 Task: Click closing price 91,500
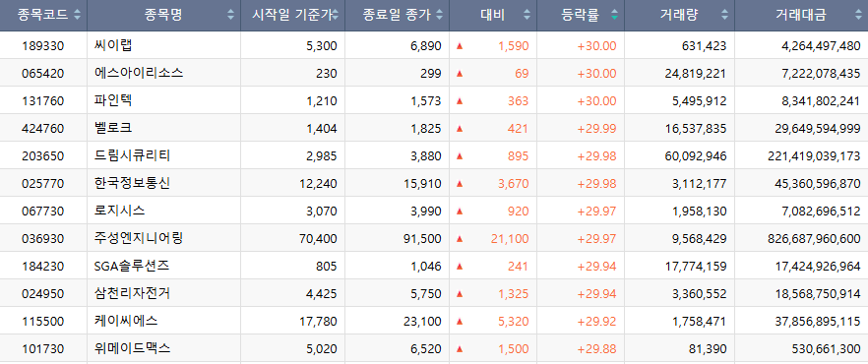coord(423,239)
